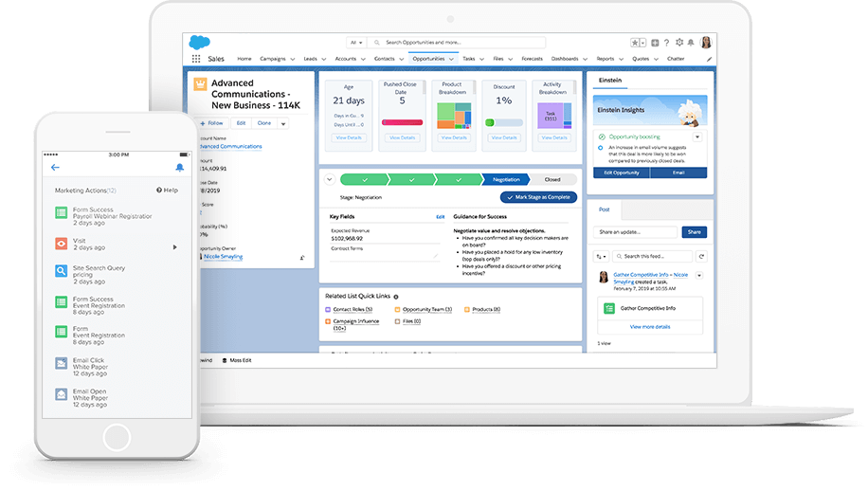
Task: Click the user profile avatar
Action: [x=706, y=42]
